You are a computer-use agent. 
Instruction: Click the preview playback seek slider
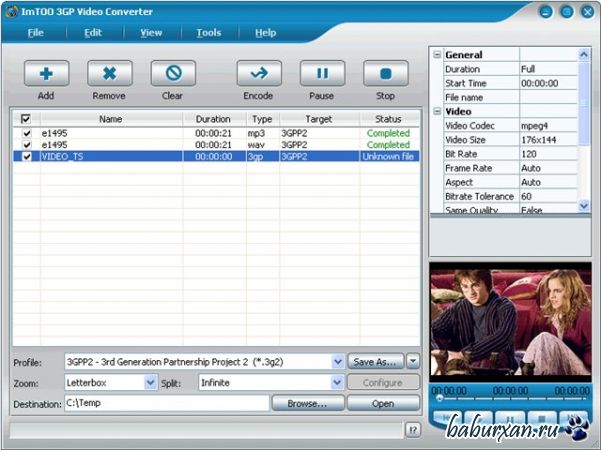[510, 398]
